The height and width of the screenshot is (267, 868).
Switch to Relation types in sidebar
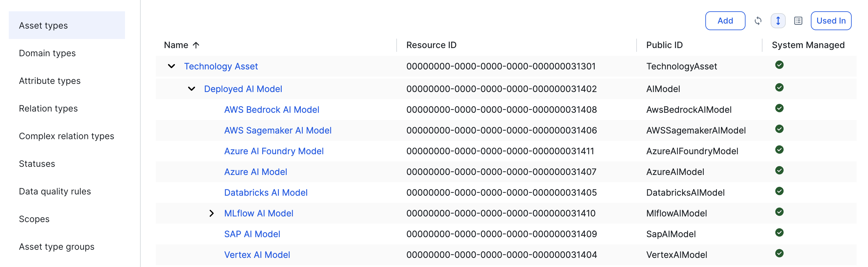point(48,109)
